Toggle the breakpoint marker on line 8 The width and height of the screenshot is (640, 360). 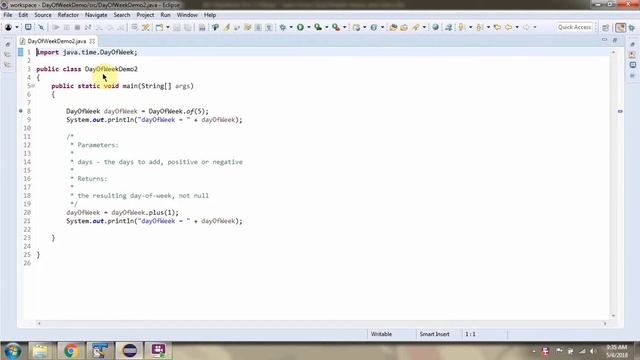click(x=20, y=111)
